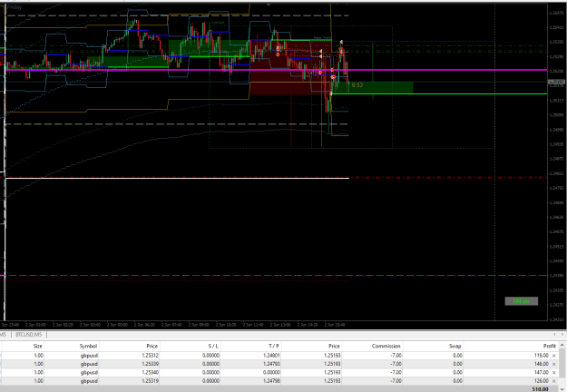The image size is (567, 392).
Task: Select the open price 1.25339 cell
Action: point(150,364)
